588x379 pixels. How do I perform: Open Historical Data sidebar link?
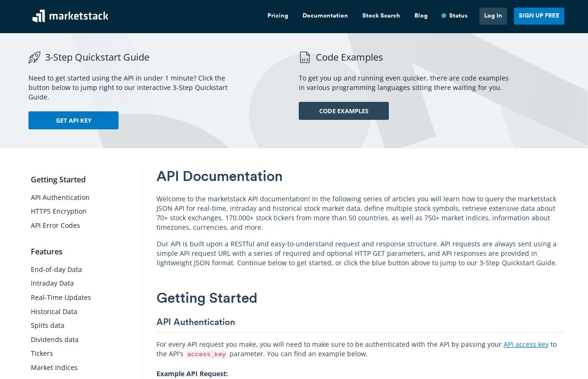[54, 312]
